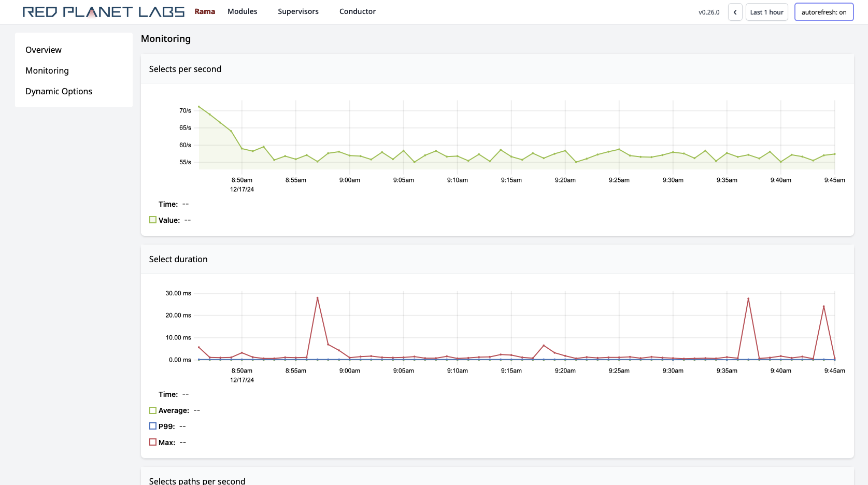
Task: Toggle the red Max legend swatch
Action: point(153,442)
